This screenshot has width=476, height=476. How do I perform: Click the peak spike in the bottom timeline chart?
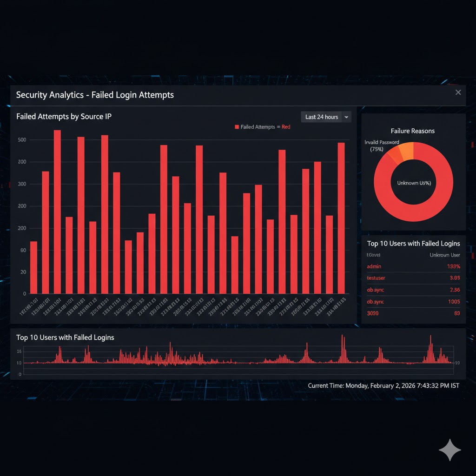(343, 346)
